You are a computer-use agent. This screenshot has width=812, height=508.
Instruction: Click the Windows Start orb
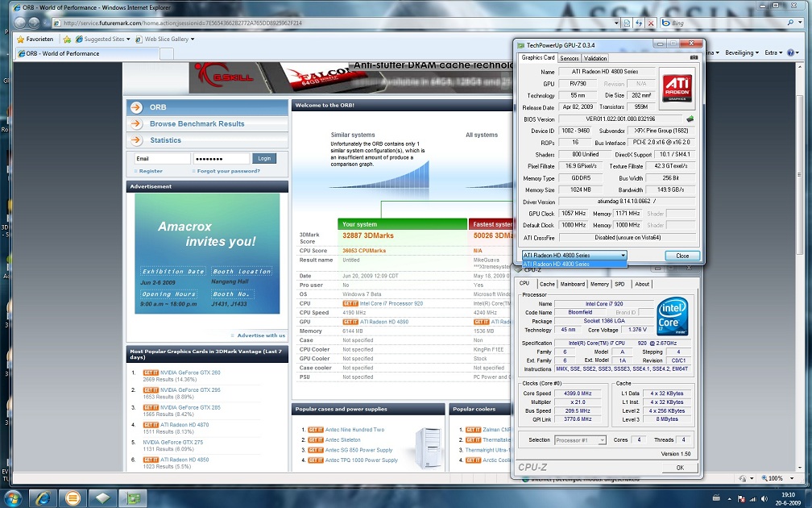[x=12, y=498]
